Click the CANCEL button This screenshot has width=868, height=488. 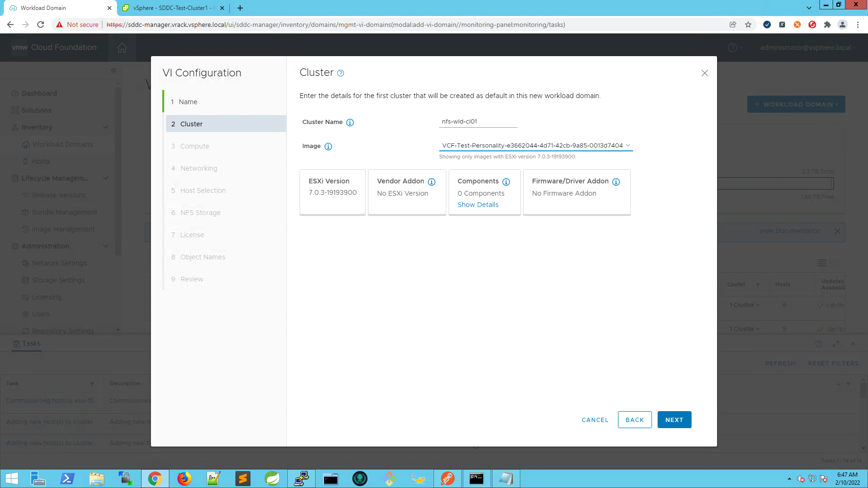595,420
